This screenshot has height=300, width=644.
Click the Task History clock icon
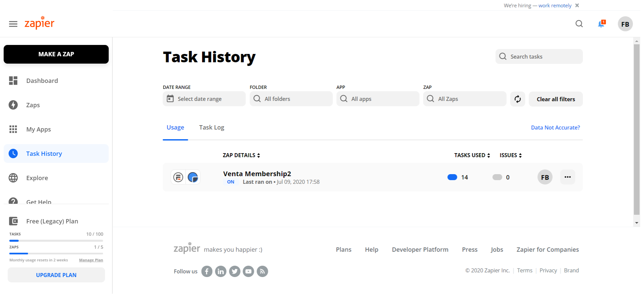(x=13, y=153)
